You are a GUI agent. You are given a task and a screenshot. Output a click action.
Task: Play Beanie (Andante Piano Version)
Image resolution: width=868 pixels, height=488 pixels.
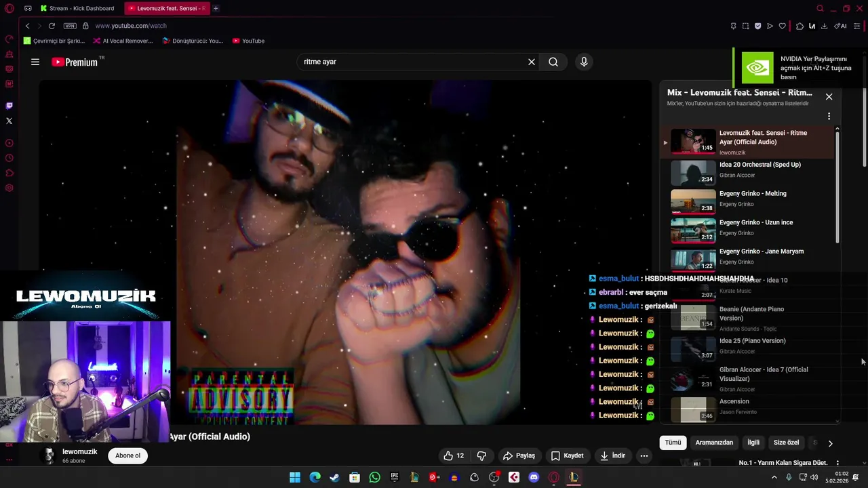click(748, 318)
